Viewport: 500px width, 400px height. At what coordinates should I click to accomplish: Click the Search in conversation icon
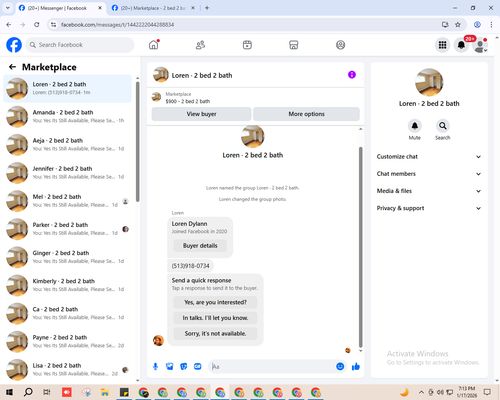(443, 126)
